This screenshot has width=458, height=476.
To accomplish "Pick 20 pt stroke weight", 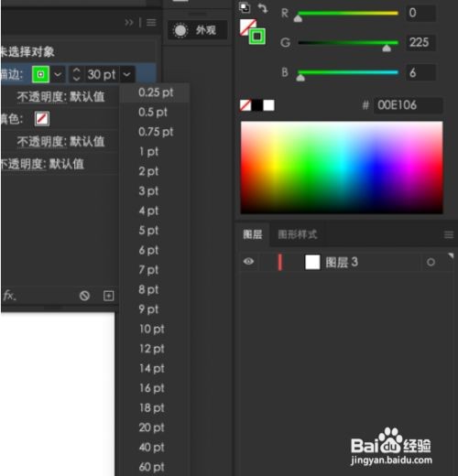I will pyautogui.click(x=152, y=427).
